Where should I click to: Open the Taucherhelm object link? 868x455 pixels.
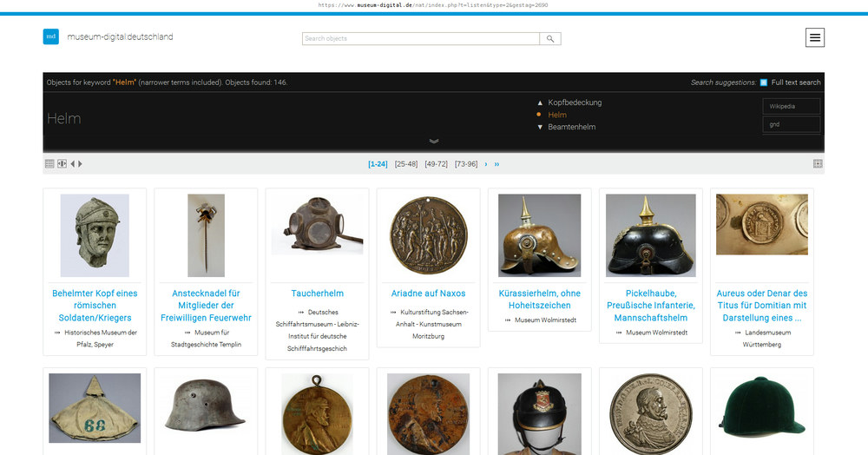317,293
